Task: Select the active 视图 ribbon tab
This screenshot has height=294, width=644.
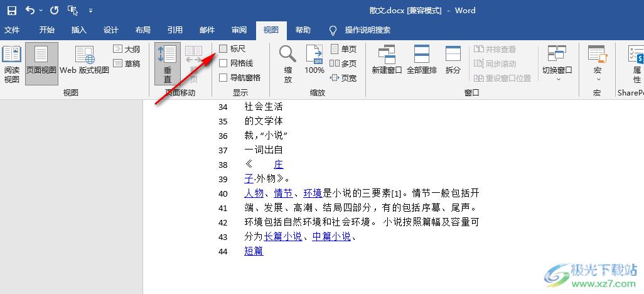Action: (271, 30)
